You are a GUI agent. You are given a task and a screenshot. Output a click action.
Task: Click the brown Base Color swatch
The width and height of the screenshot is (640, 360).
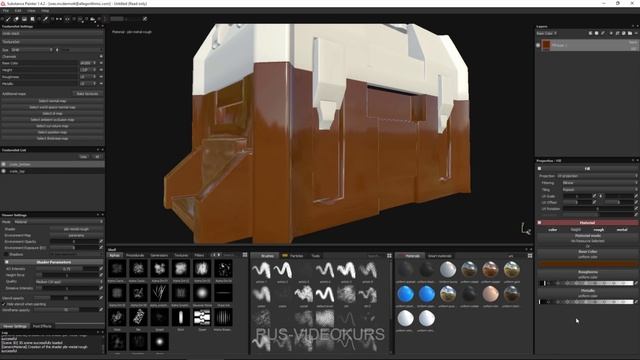(588, 264)
